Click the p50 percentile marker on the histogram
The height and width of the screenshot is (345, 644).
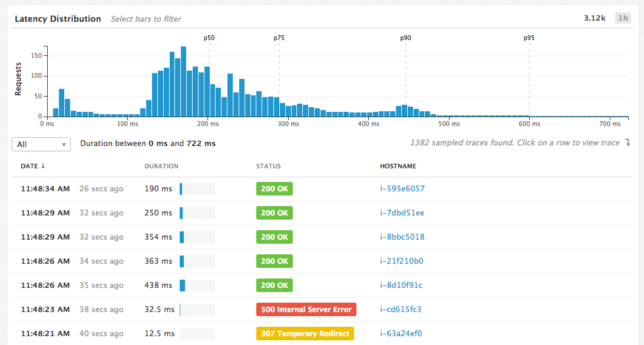coord(209,38)
